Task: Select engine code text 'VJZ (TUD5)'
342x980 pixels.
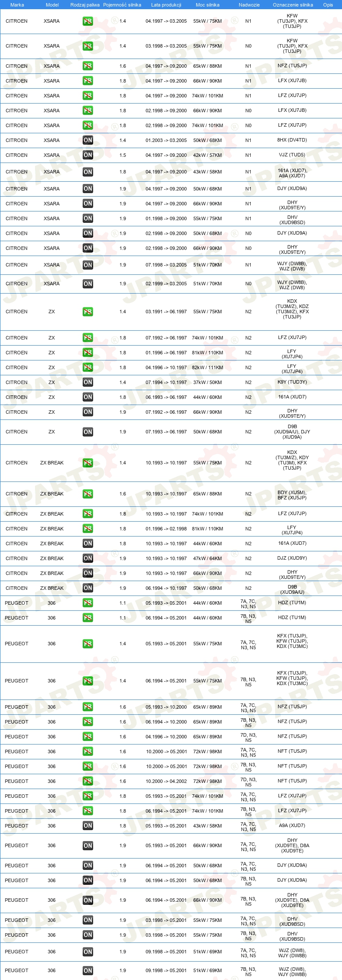Action: [292, 155]
